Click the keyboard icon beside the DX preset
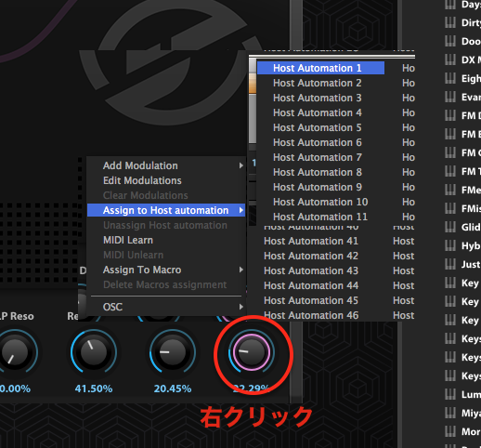 450,59
